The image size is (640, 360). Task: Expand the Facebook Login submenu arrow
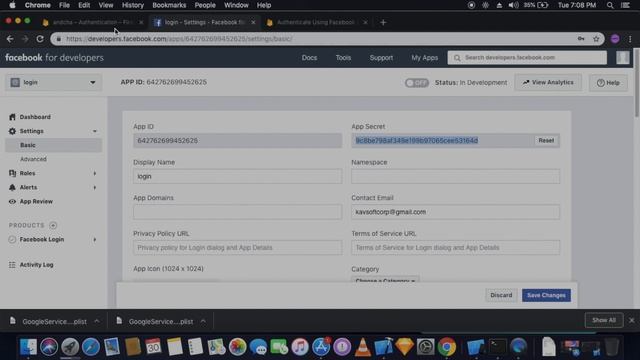click(x=95, y=240)
